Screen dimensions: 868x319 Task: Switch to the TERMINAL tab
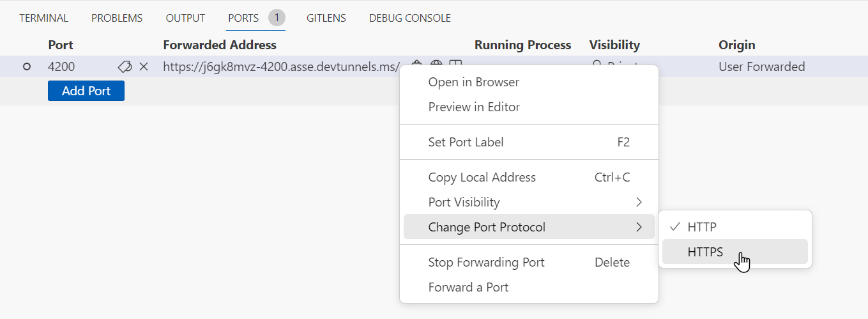(x=43, y=18)
